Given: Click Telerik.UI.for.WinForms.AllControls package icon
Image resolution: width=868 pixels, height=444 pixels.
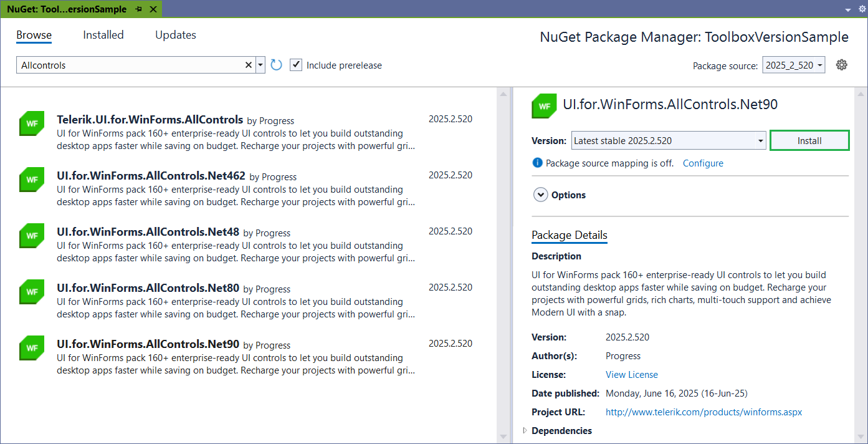Looking at the screenshot, I should pyautogui.click(x=32, y=123).
